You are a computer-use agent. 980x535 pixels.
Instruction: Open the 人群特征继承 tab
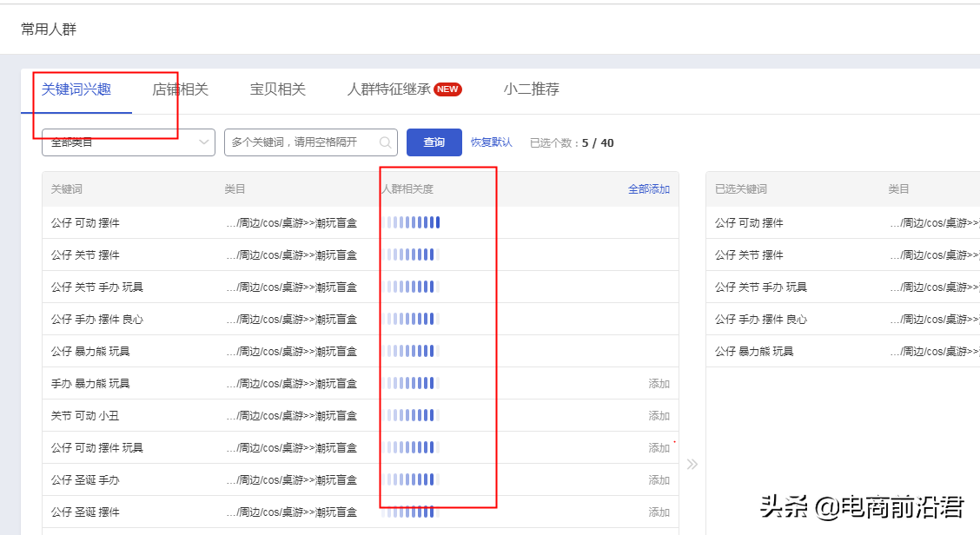click(388, 89)
